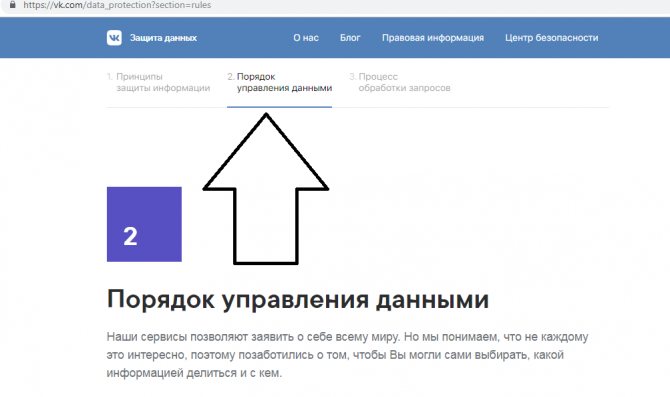670x397 pixels.
Task: Click the VK logo icon
Action: (x=114, y=38)
